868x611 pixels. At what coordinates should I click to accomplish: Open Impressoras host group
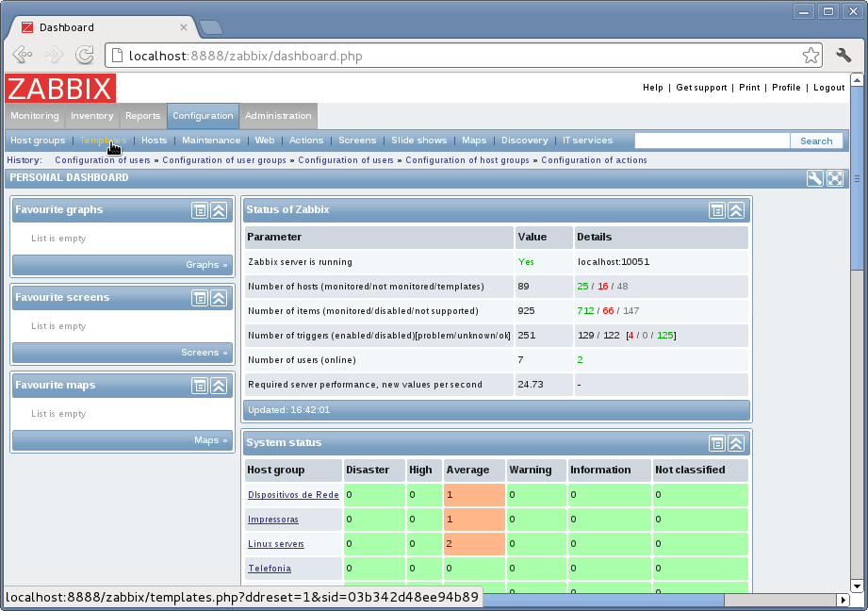273,520
